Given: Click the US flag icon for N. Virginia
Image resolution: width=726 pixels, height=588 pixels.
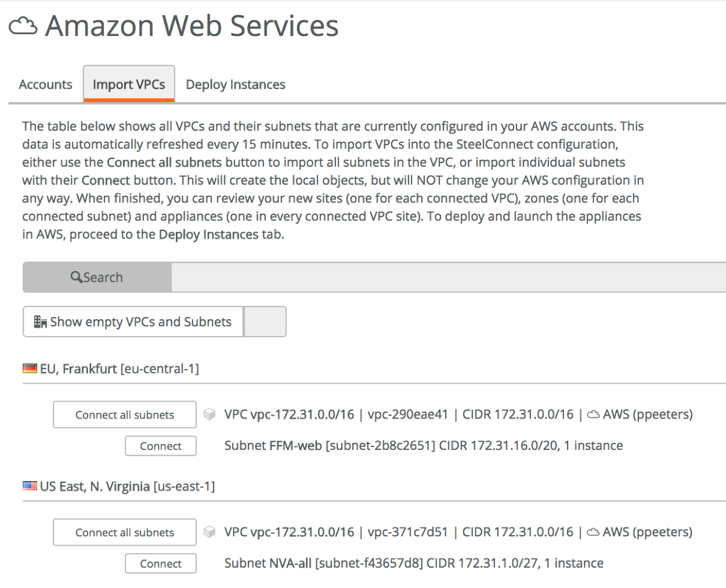Looking at the screenshot, I should click(30, 486).
